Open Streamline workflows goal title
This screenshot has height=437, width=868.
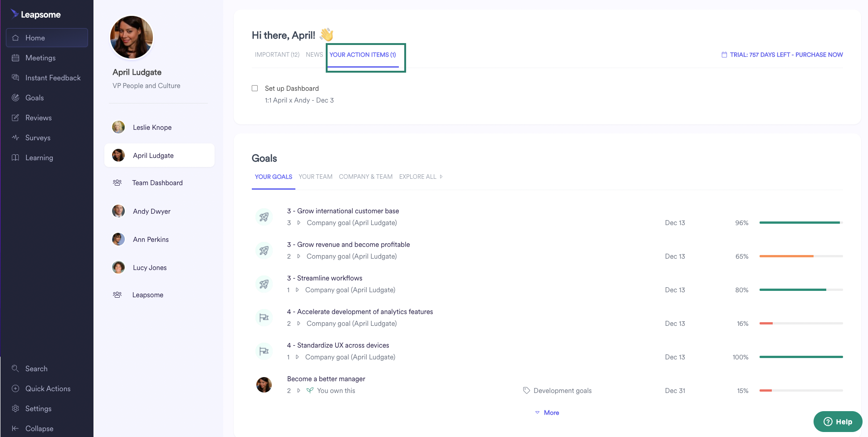point(325,278)
